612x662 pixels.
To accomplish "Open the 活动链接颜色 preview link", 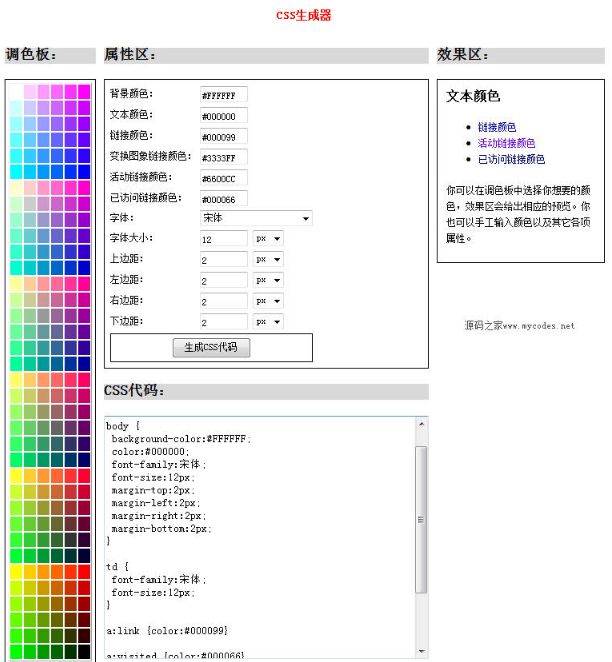I will point(506,143).
